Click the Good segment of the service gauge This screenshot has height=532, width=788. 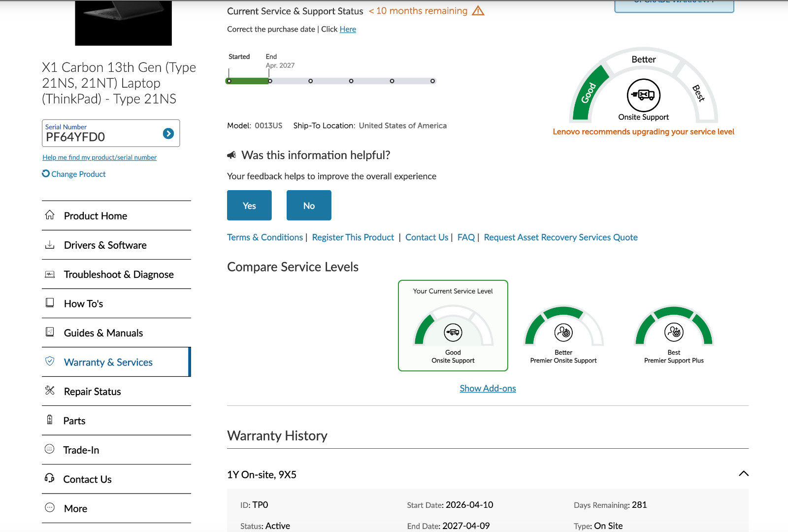[589, 93]
